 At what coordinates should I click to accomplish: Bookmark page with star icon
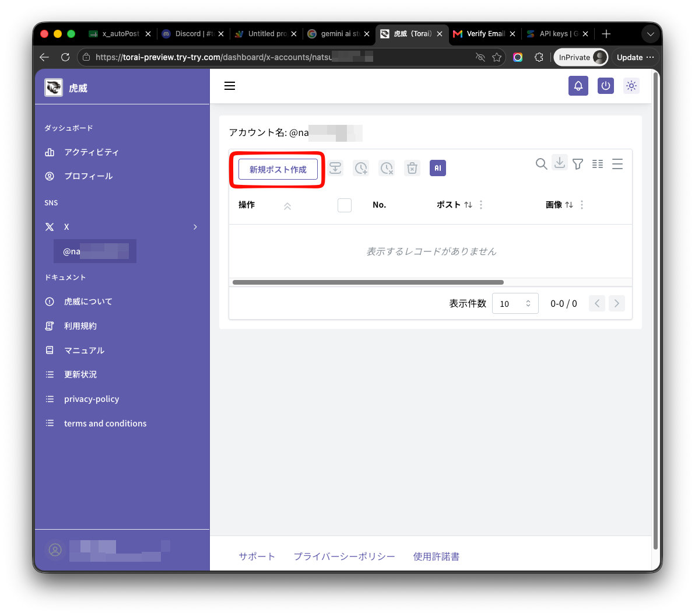coord(497,57)
